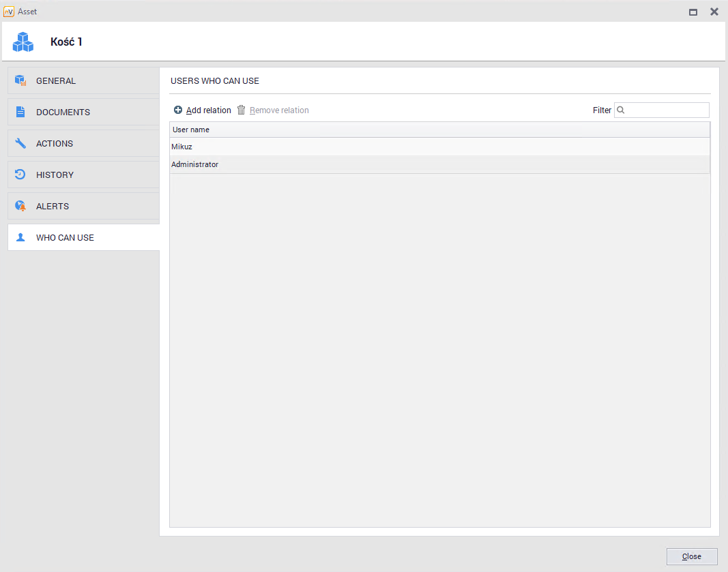
Task: Click the nV application icon in the title bar
Action: (x=9, y=12)
